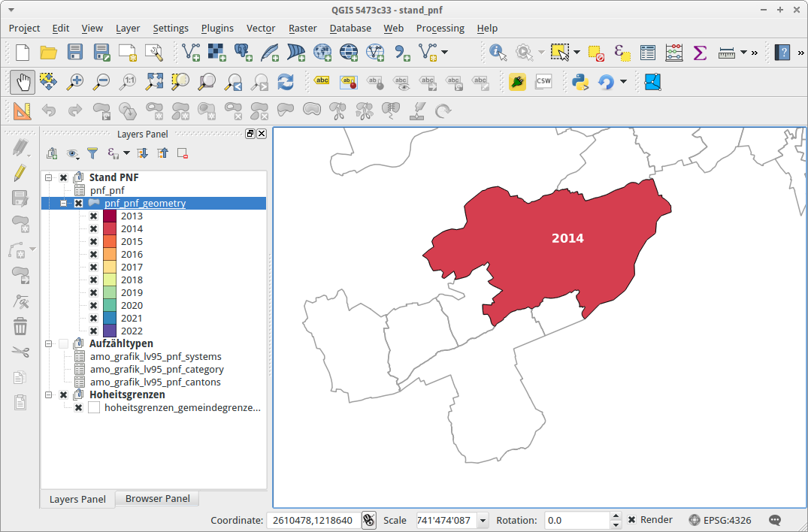
Task: Click the Deselect features icon
Action: pyautogui.click(x=596, y=53)
